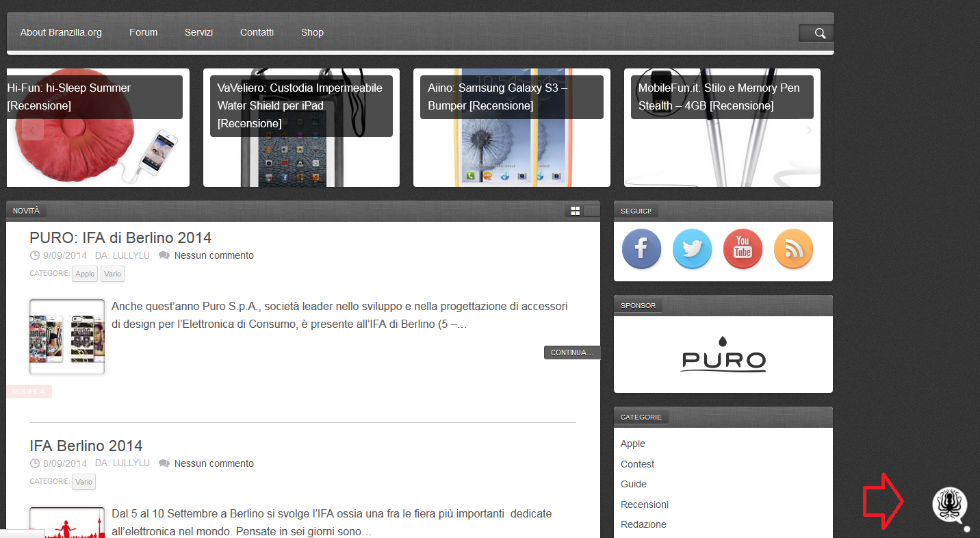980x538 pixels.
Task: Open Nessun commento link of PURO article
Action: pyautogui.click(x=214, y=255)
